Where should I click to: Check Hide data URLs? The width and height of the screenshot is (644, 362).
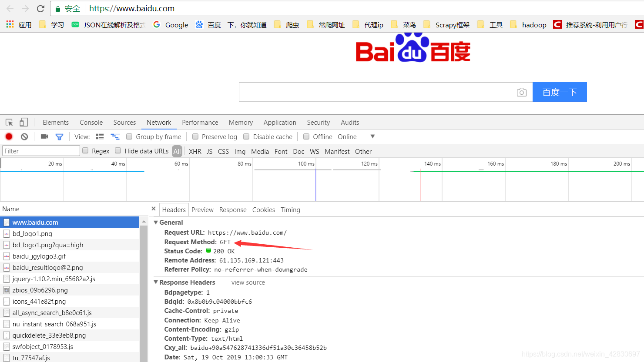pyautogui.click(x=118, y=150)
